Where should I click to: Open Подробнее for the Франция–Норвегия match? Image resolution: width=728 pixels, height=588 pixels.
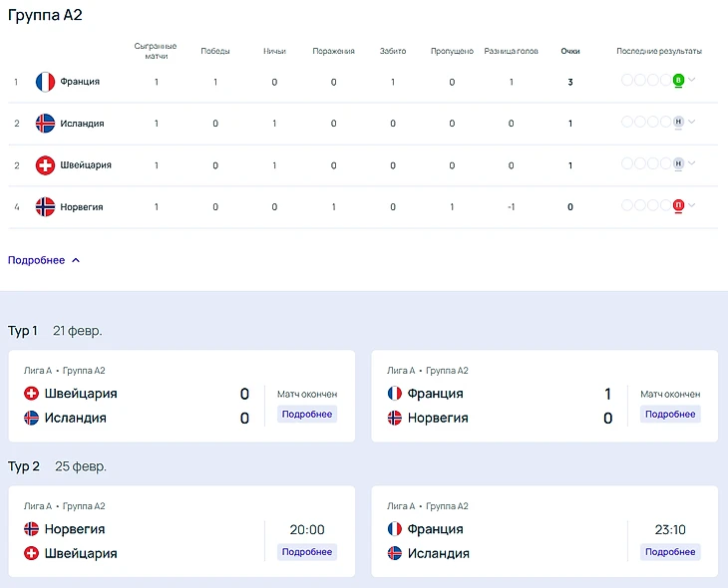point(670,414)
